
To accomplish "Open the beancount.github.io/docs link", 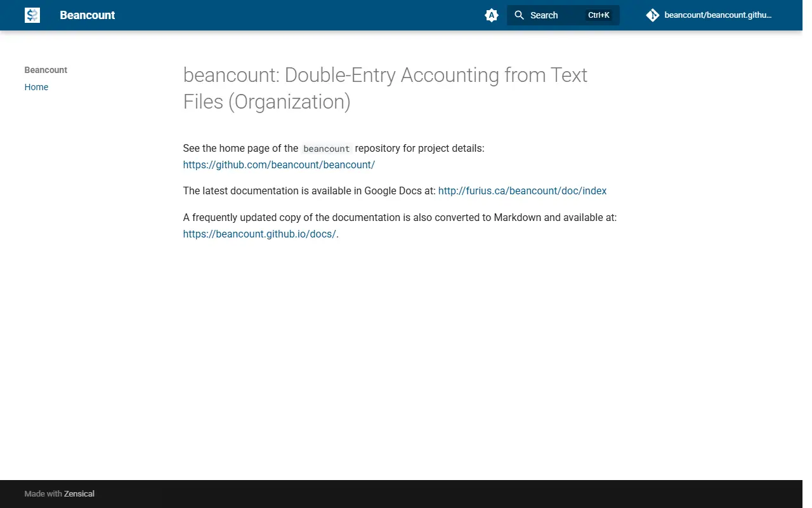I will point(259,234).
